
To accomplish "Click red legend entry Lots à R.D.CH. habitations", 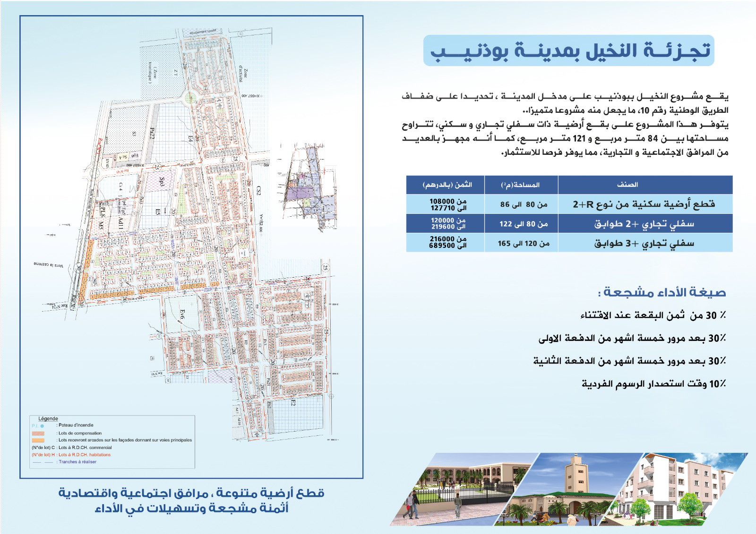I will click(85, 455).
